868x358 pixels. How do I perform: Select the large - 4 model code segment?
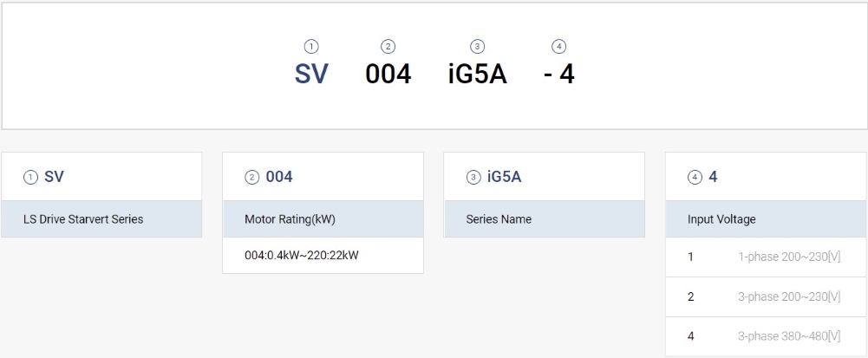[559, 75]
